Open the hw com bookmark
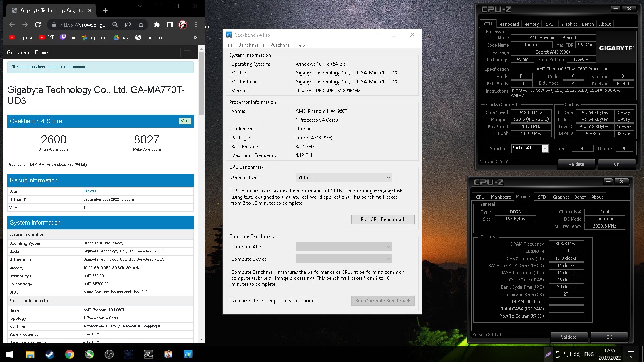Viewport: 644px width, 362px height. click(x=148, y=37)
